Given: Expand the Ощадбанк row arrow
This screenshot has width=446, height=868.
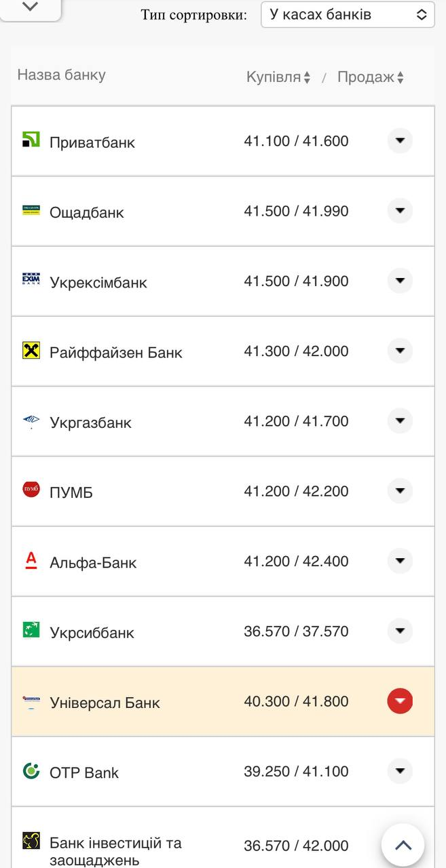Looking at the screenshot, I should tap(400, 211).
